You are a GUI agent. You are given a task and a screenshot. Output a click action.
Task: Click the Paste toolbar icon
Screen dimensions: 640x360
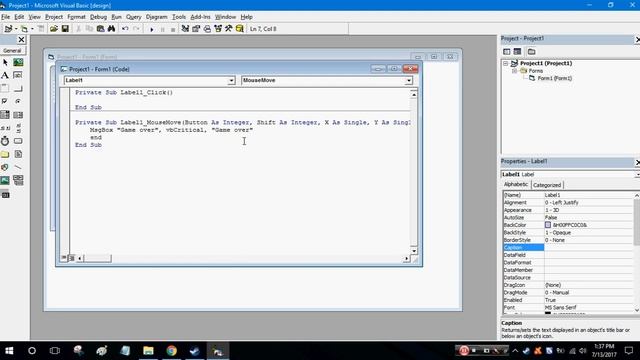pos(100,29)
